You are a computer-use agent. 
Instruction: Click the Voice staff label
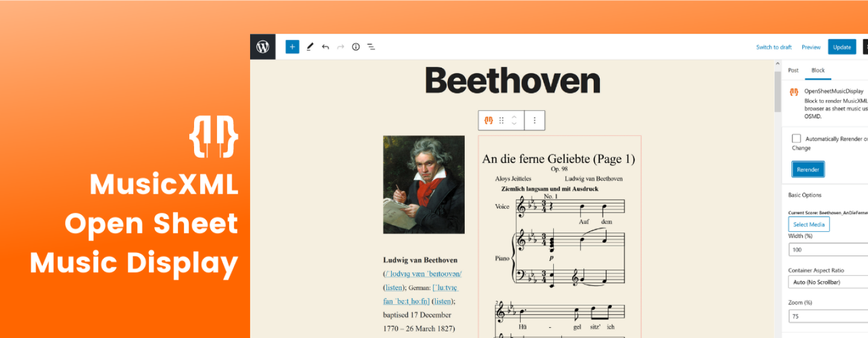tap(502, 206)
